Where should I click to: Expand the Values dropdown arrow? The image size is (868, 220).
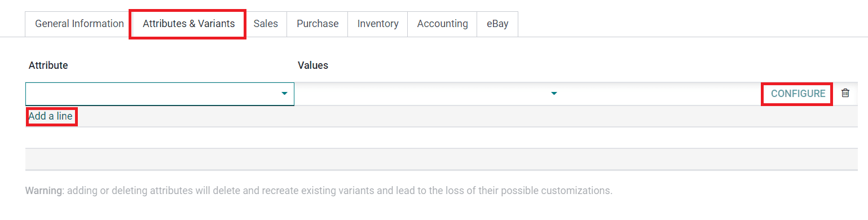pos(554,94)
